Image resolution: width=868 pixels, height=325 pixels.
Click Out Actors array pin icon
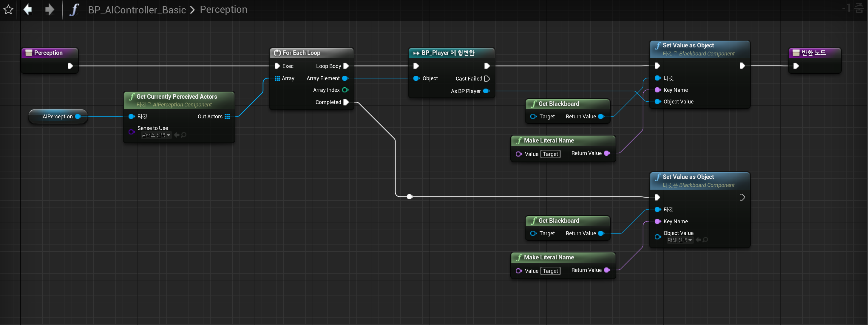(x=227, y=117)
